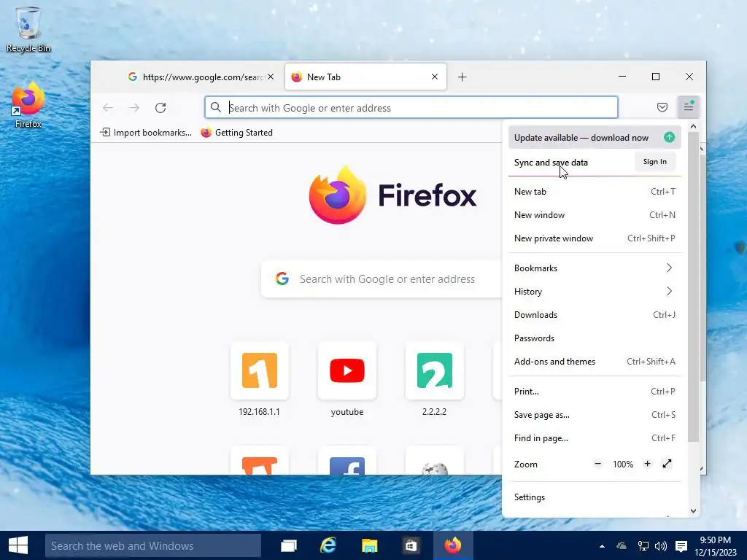Select Save page as...
The image size is (747, 560).
595,415
